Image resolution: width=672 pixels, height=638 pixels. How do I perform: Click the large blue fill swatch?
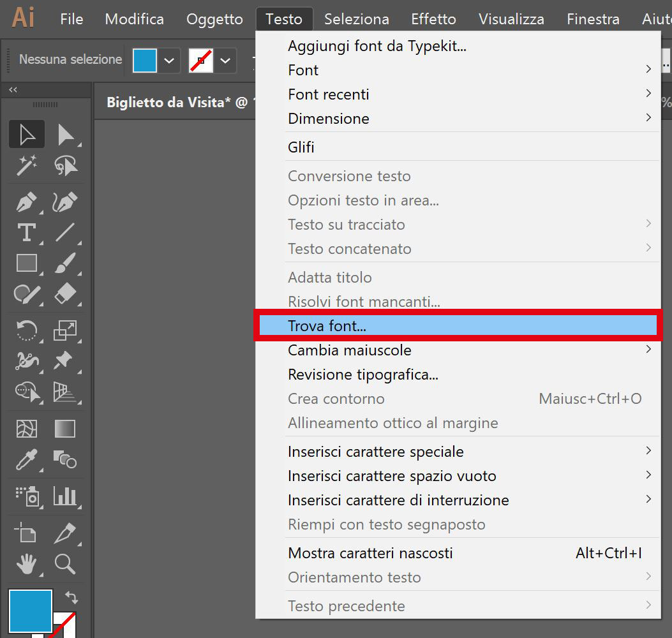30,611
